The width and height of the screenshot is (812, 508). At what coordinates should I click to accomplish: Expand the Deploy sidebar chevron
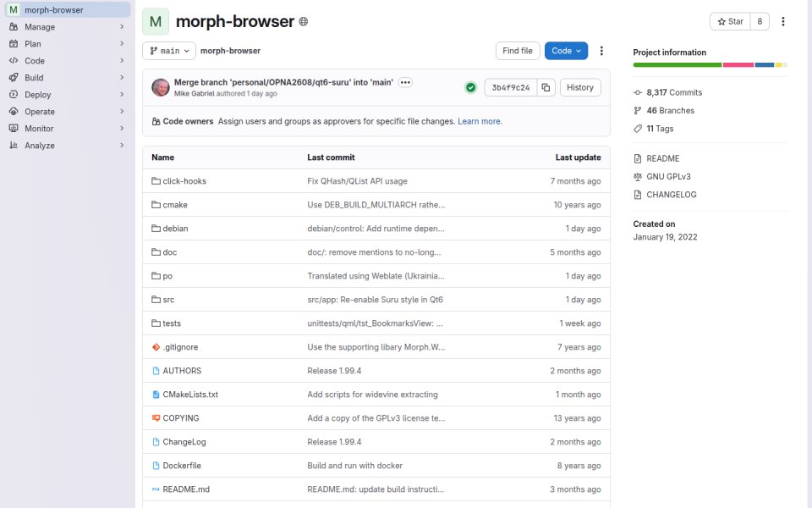coord(122,95)
